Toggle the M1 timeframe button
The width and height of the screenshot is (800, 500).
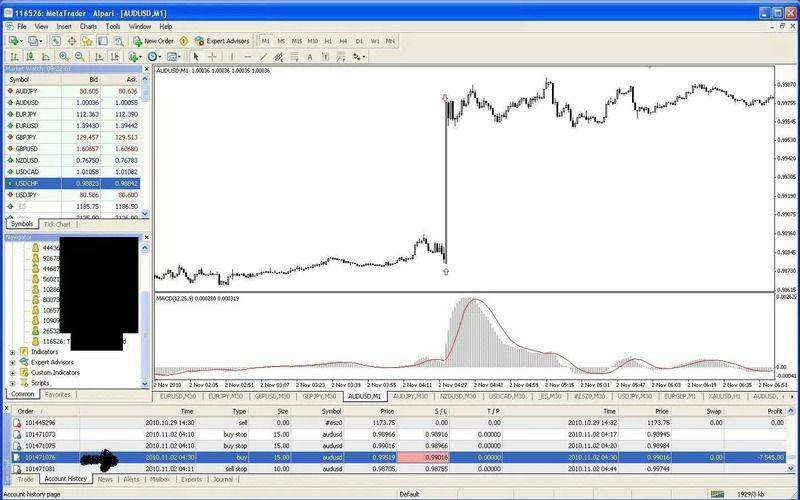tap(266, 41)
